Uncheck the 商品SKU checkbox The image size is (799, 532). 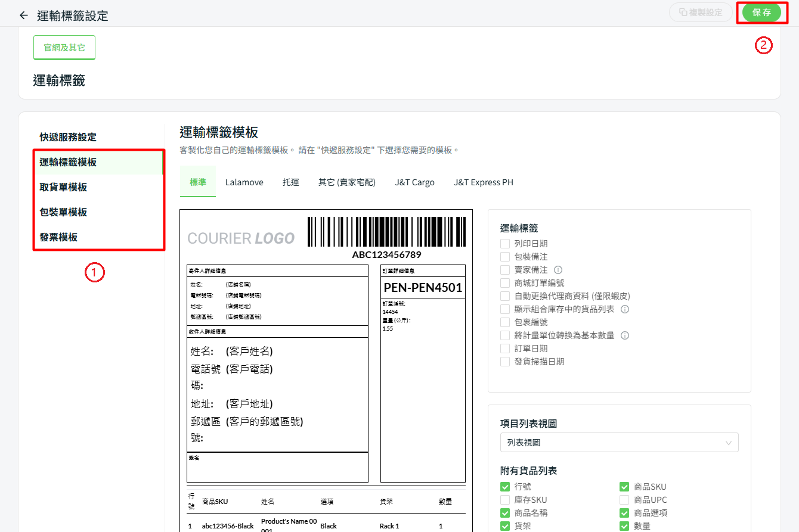624,487
